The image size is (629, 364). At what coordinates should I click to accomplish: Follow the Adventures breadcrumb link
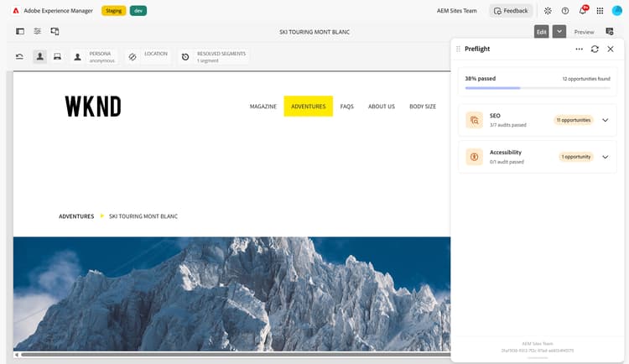tap(76, 216)
